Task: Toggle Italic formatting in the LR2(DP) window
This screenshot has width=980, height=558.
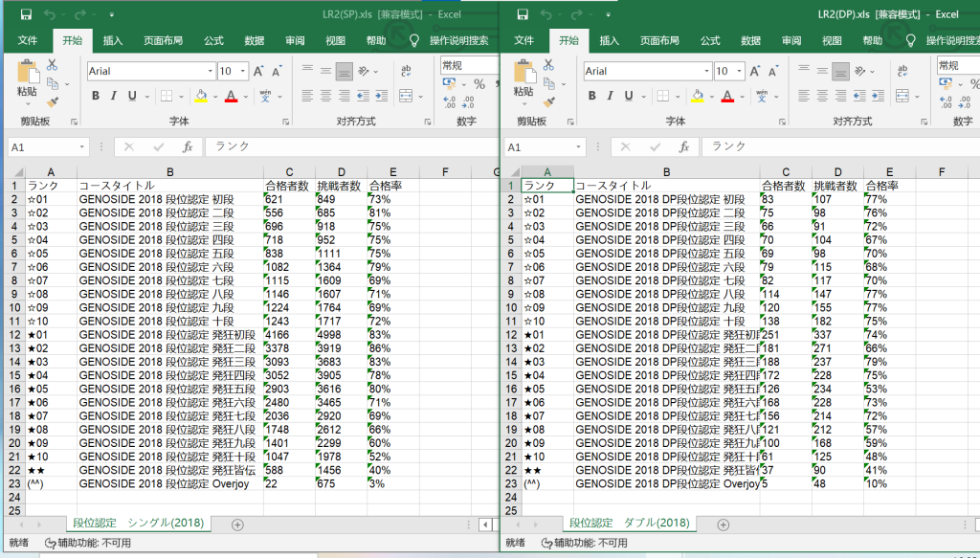Action: click(610, 97)
